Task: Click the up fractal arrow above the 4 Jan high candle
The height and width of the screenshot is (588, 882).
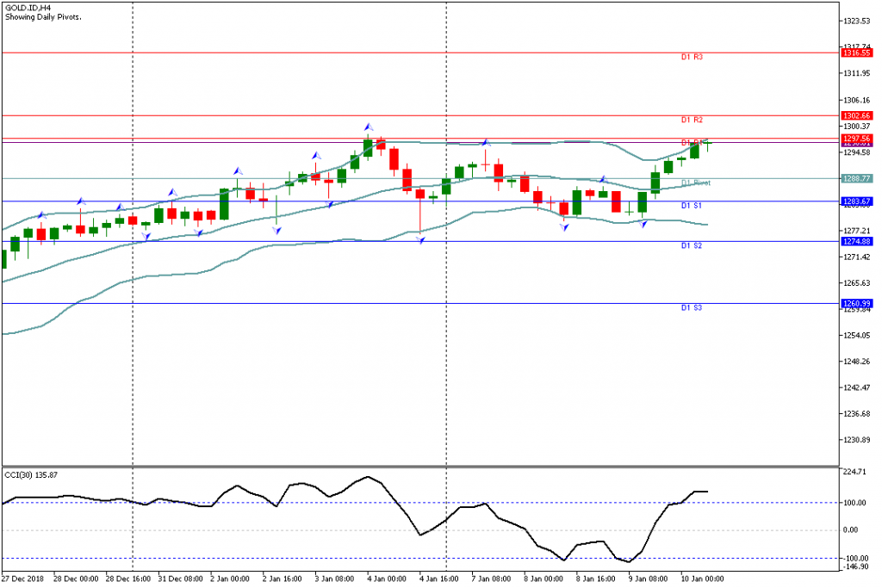Action: coord(369,127)
